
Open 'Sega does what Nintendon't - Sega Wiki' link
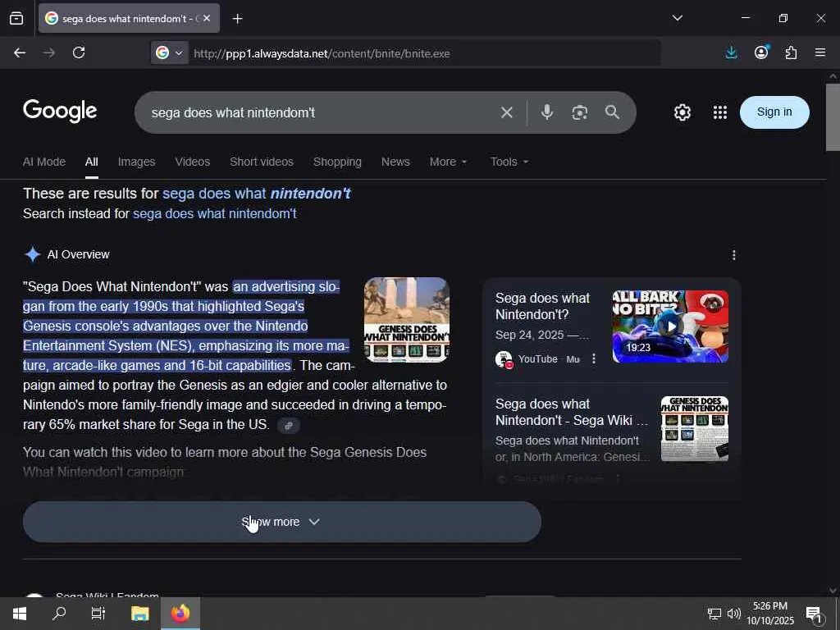571,412
